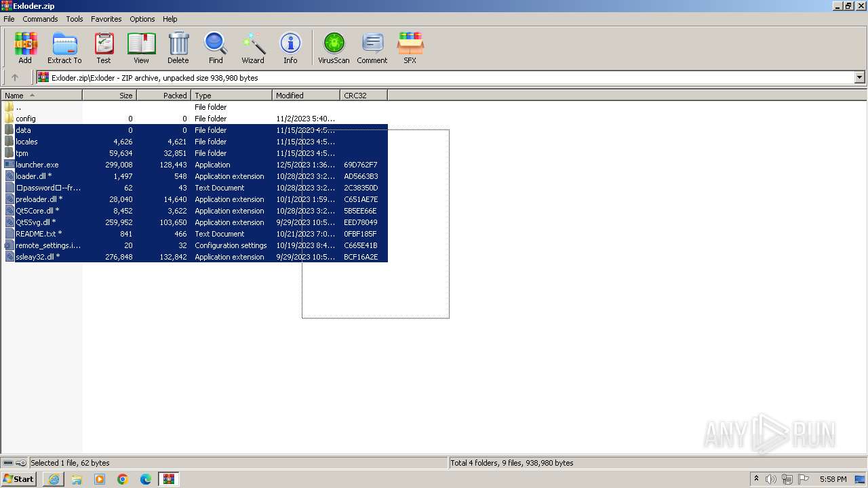Select the preloader.dll file
The image size is (868, 488).
(x=194, y=199)
